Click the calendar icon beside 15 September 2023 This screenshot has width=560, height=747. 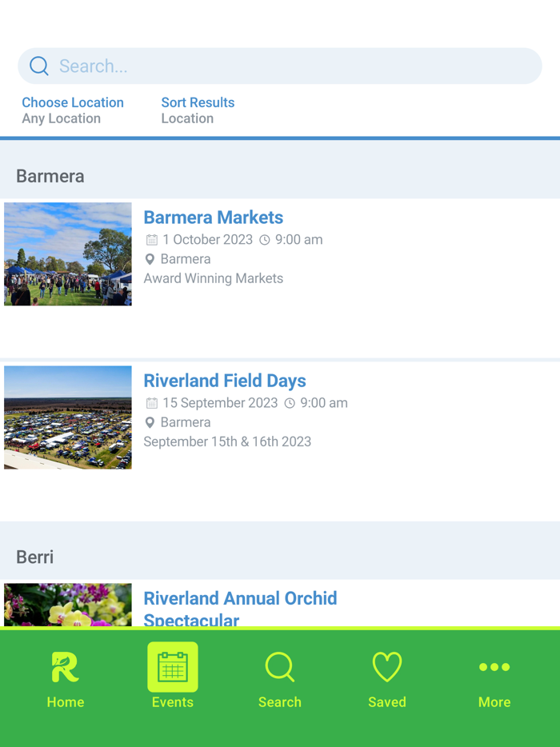150,402
